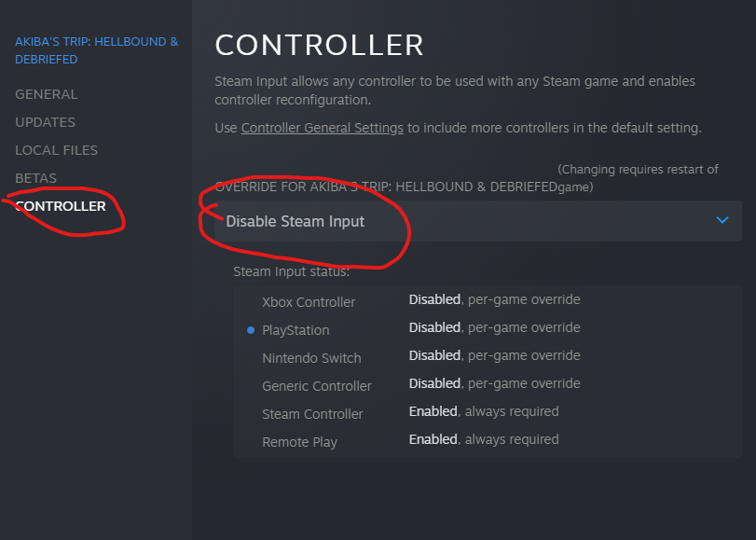The image size is (756, 540).
Task: Select the Nintendo Switch row label
Action: (311, 358)
